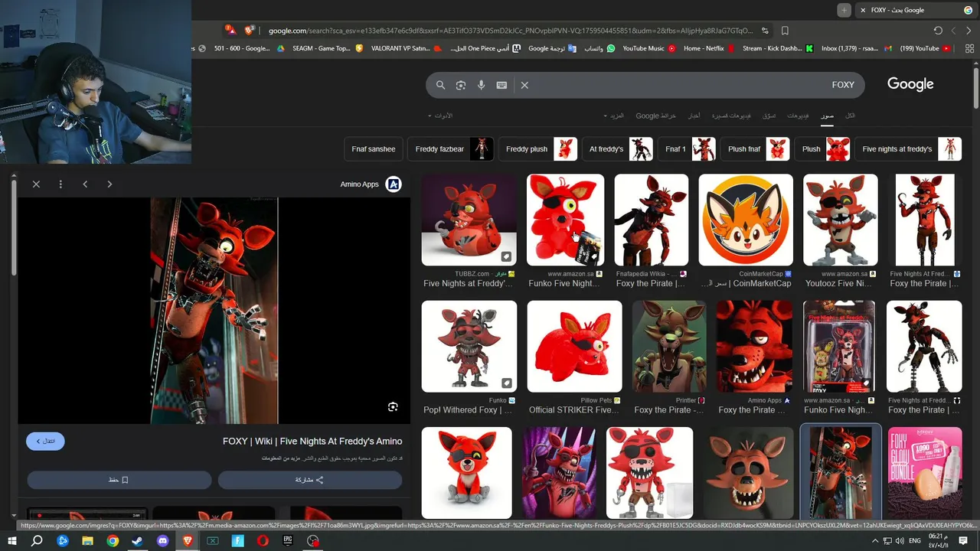Click the preview panel vertical scrollbar
This screenshot has height=551, width=980.
coord(13,230)
